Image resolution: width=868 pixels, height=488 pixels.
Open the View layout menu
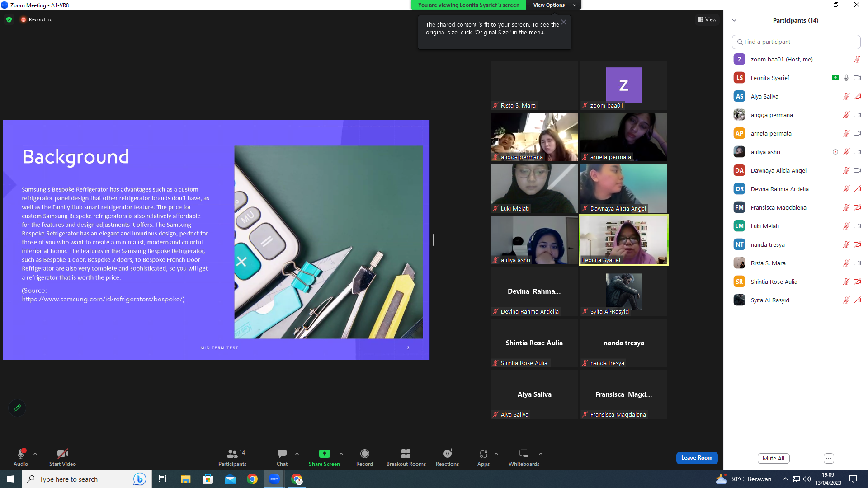[707, 19]
